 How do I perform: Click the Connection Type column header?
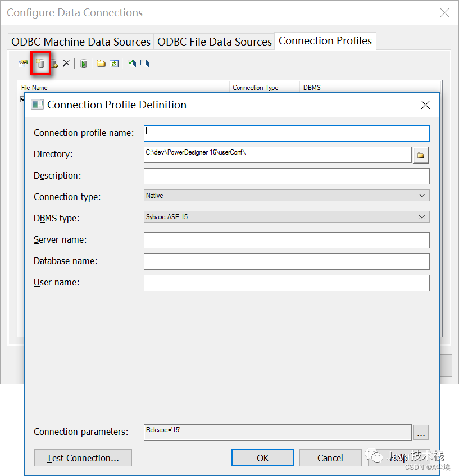(265, 88)
